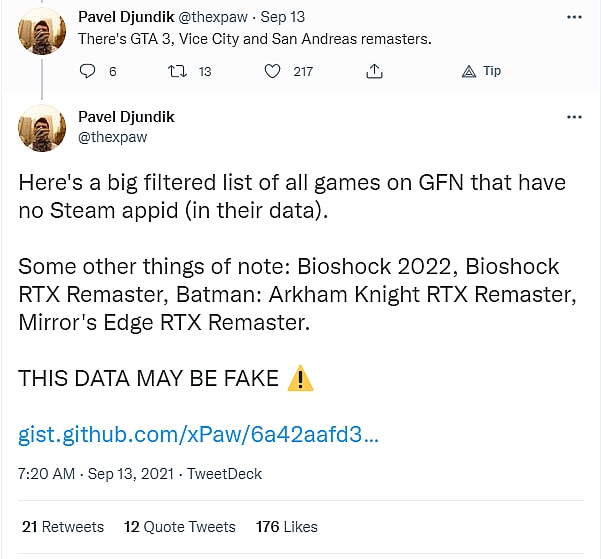
Task: Open the gist.github.com link
Action: [x=198, y=436]
